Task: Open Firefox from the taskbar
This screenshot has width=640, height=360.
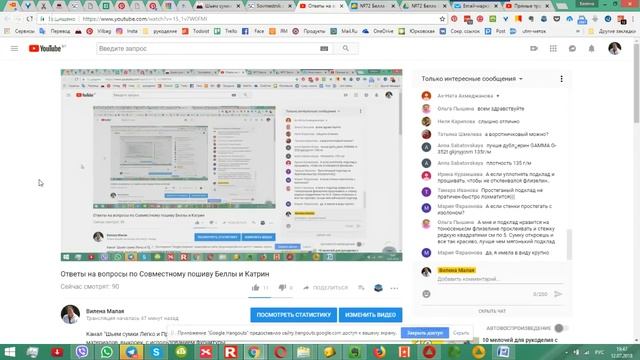Action: coord(379,351)
